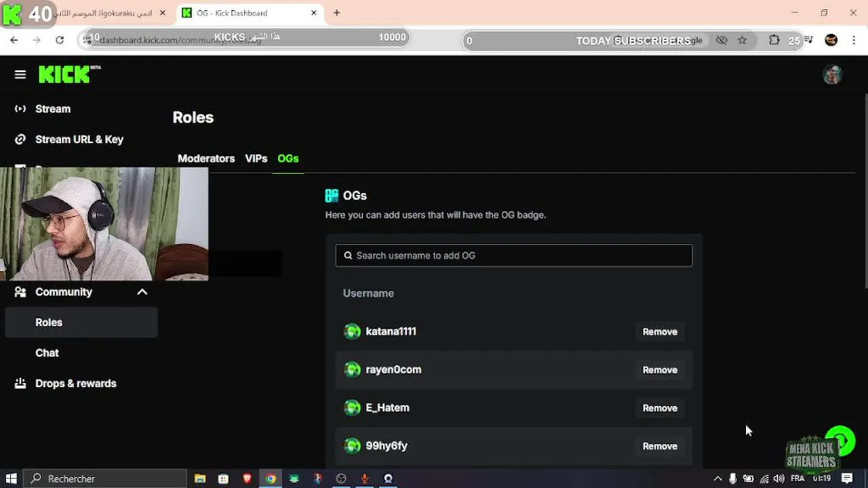Open the Windows notification center
Viewport: 868px width, 488px height.
point(847,479)
